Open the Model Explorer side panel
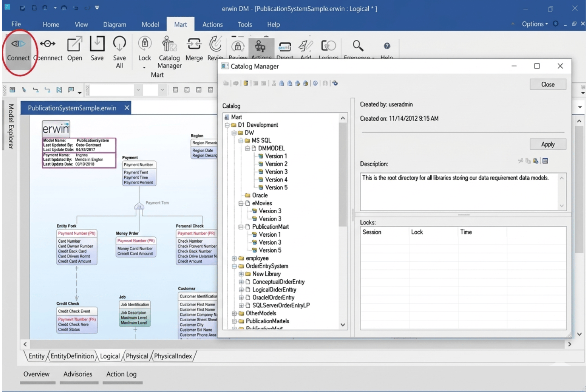Viewport: 588px width, 392px height. click(11, 126)
